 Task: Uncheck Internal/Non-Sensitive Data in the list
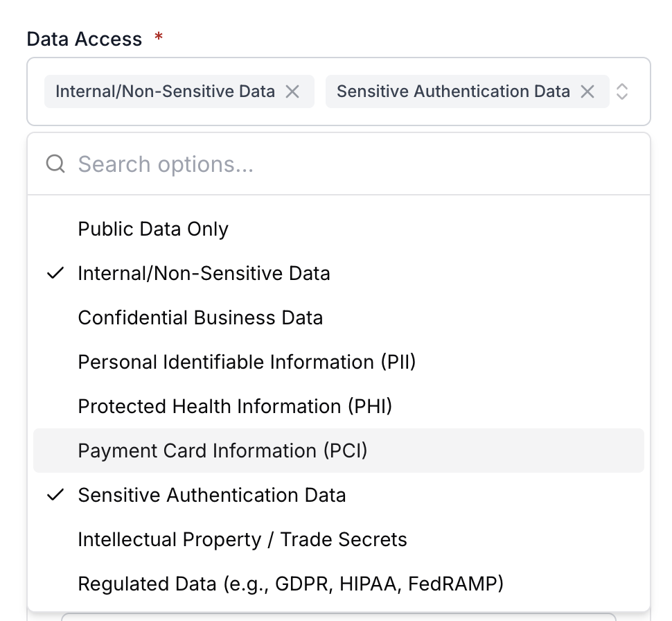pyautogui.click(x=339, y=273)
